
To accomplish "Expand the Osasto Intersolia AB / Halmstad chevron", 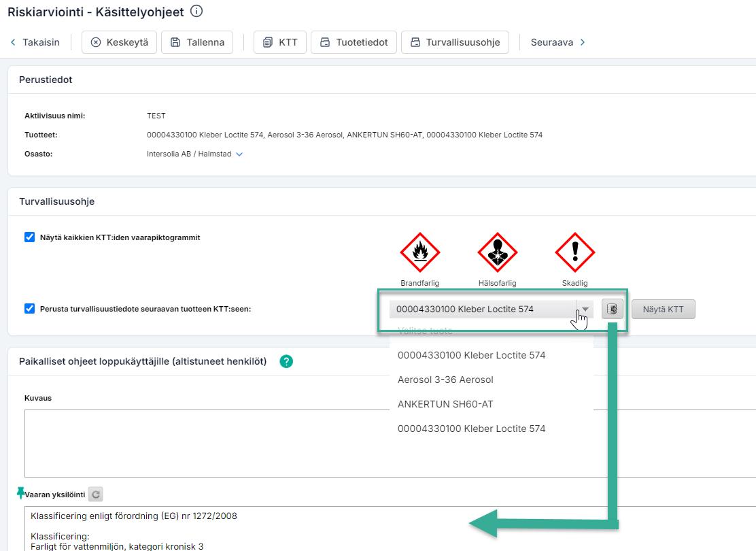I will click(x=239, y=154).
